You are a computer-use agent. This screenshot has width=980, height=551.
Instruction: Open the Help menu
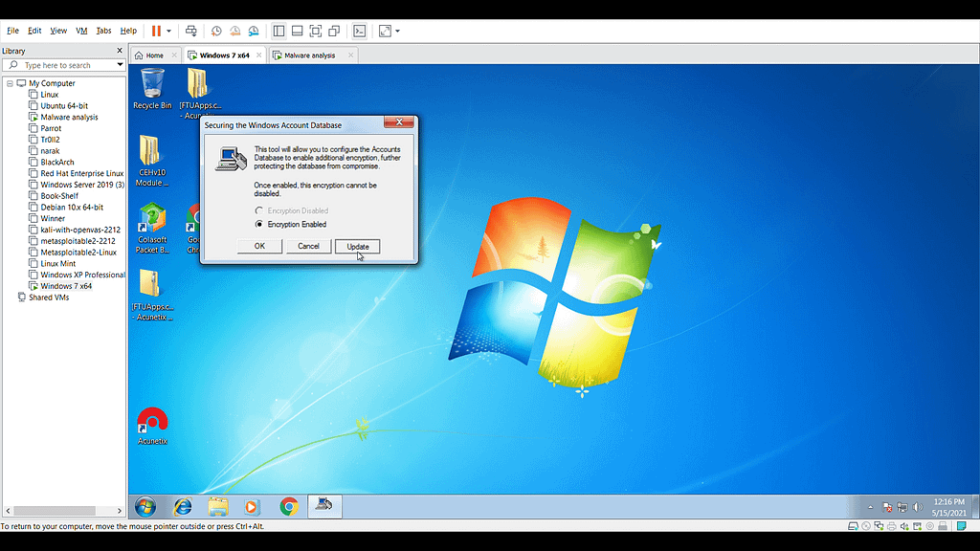(x=128, y=31)
